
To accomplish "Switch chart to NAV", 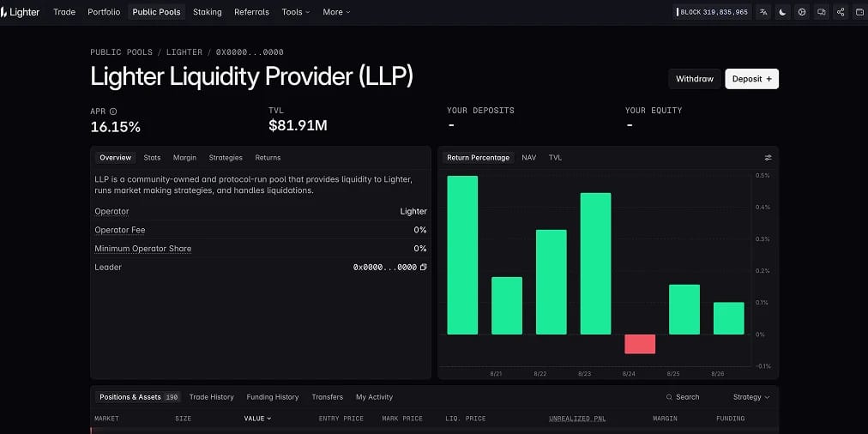I will coord(528,158).
